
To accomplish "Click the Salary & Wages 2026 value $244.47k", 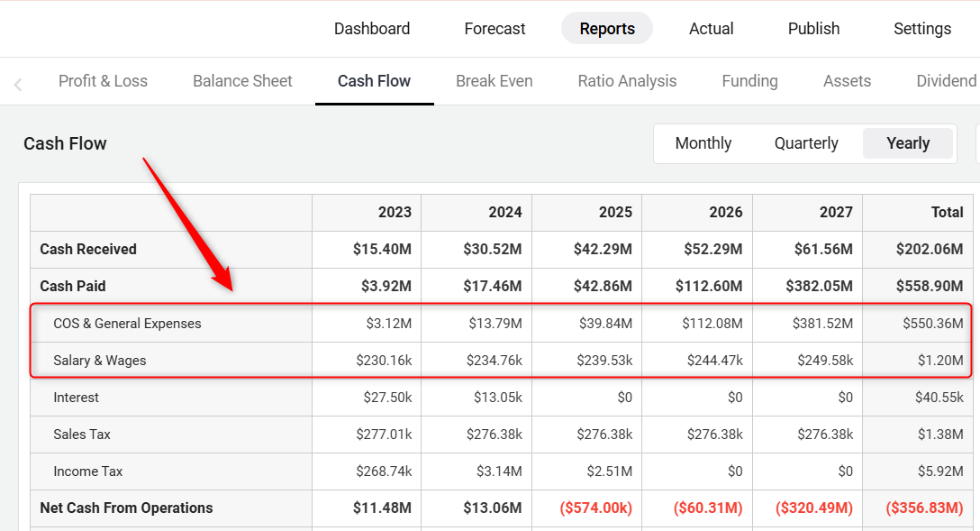I will tap(714, 361).
